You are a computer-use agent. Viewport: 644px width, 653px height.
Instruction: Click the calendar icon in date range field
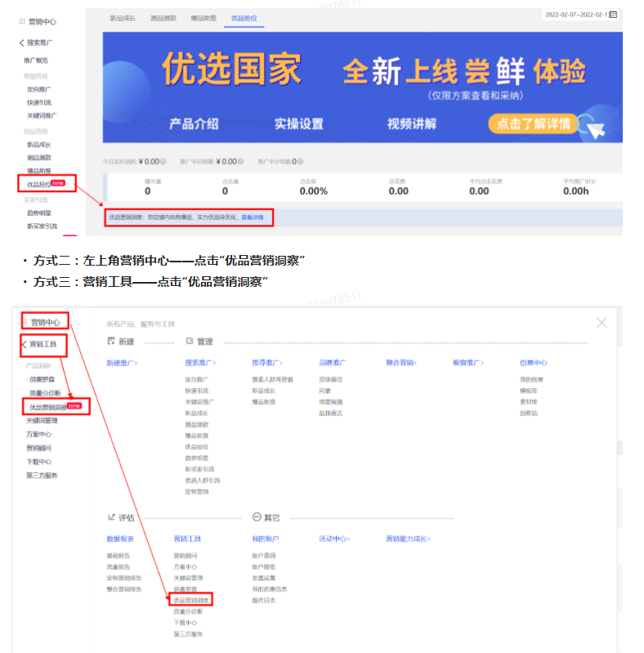(613, 15)
